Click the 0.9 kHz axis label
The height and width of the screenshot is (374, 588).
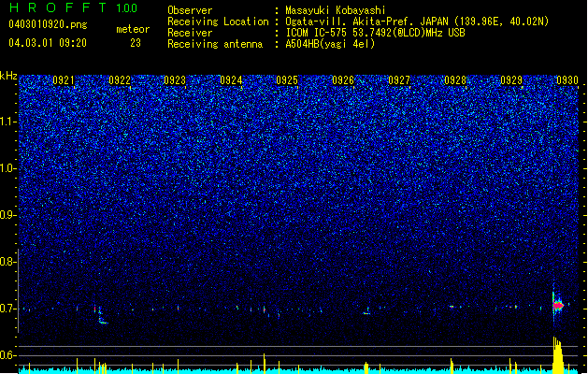(x=7, y=215)
